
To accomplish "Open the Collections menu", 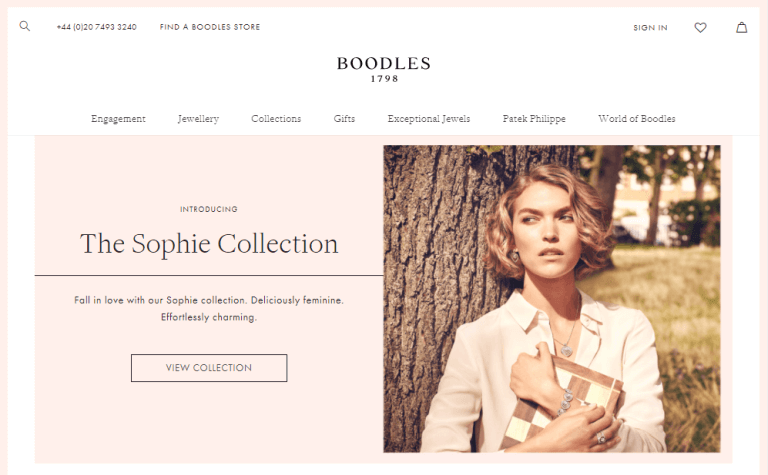I will (x=276, y=119).
